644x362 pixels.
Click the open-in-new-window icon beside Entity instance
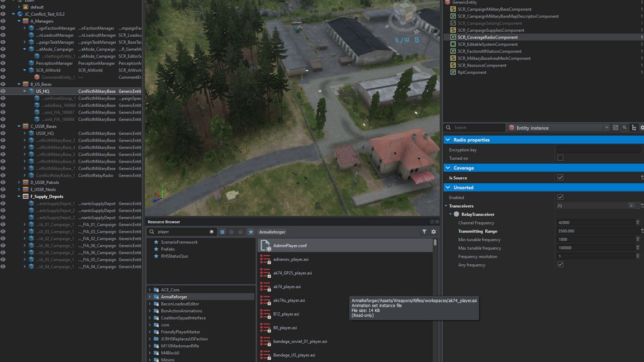coord(615,128)
